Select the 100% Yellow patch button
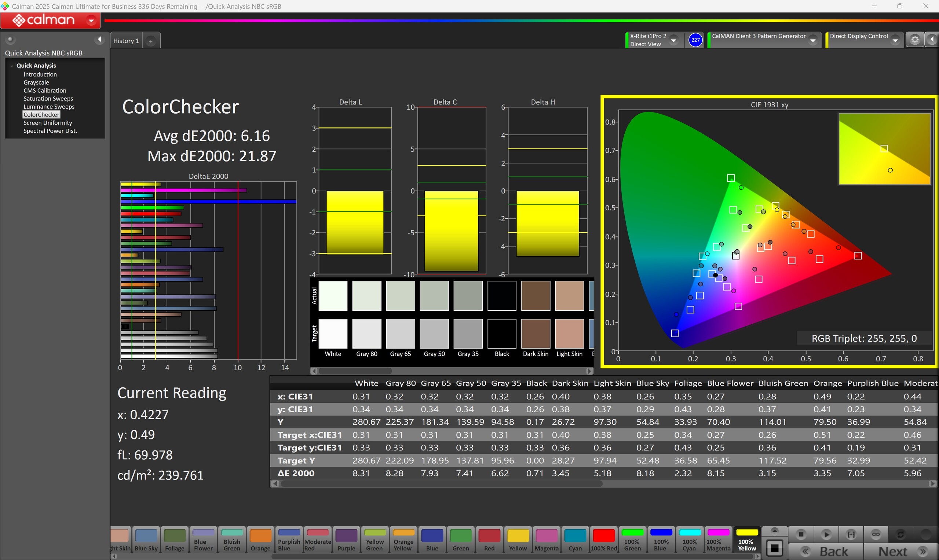 pos(747,540)
